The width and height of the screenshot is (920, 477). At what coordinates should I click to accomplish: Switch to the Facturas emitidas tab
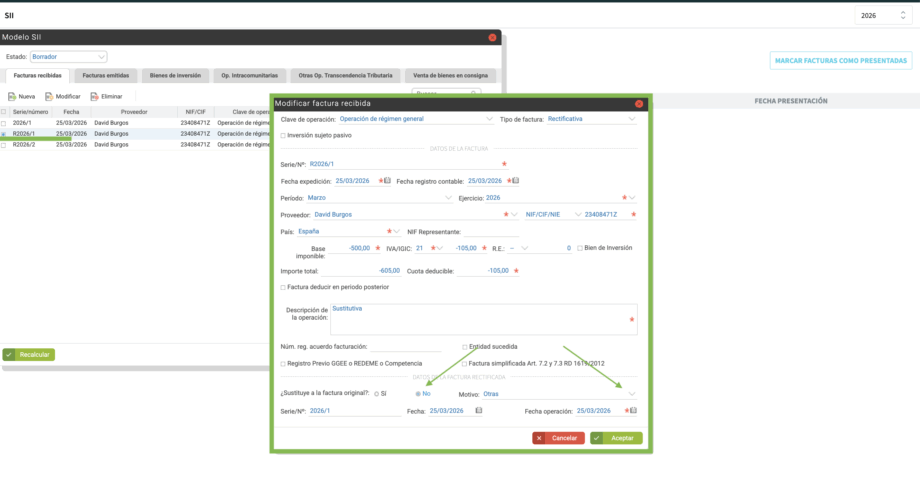click(x=105, y=75)
